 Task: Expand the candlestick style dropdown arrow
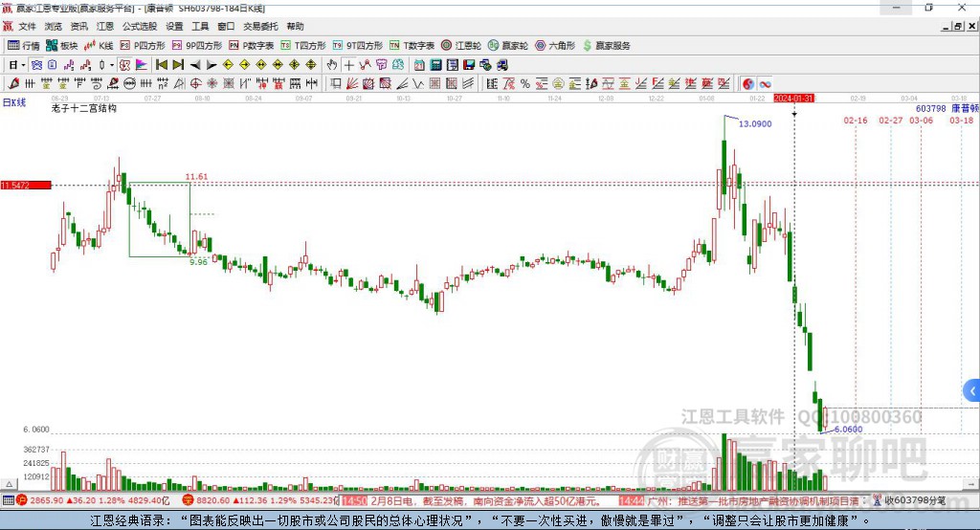coord(112,65)
